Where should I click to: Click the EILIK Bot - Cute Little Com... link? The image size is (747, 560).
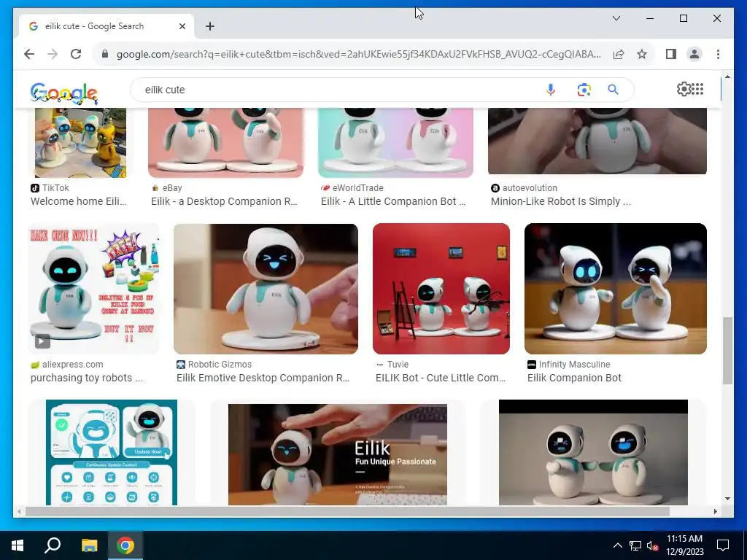pyautogui.click(x=441, y=378)
